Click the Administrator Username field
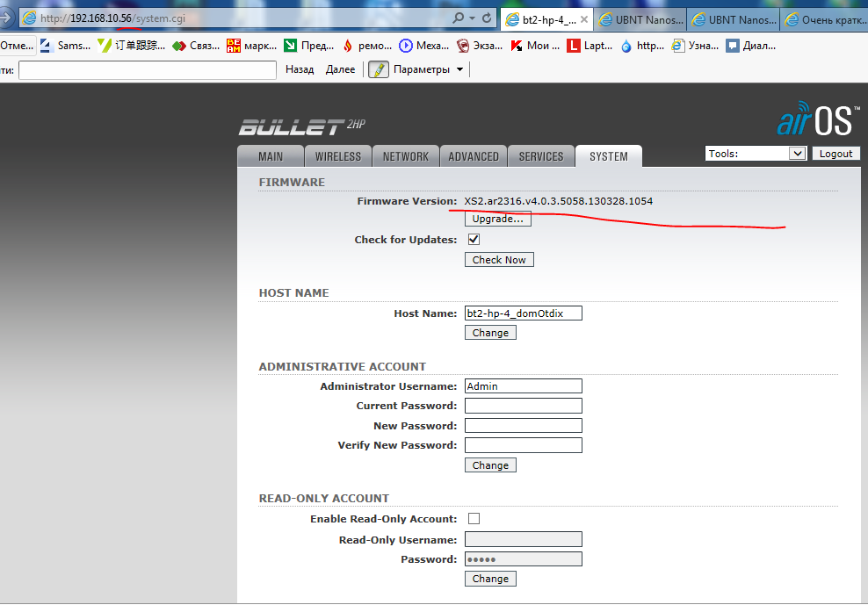This screenshot has height=605, width=868. 523,385
